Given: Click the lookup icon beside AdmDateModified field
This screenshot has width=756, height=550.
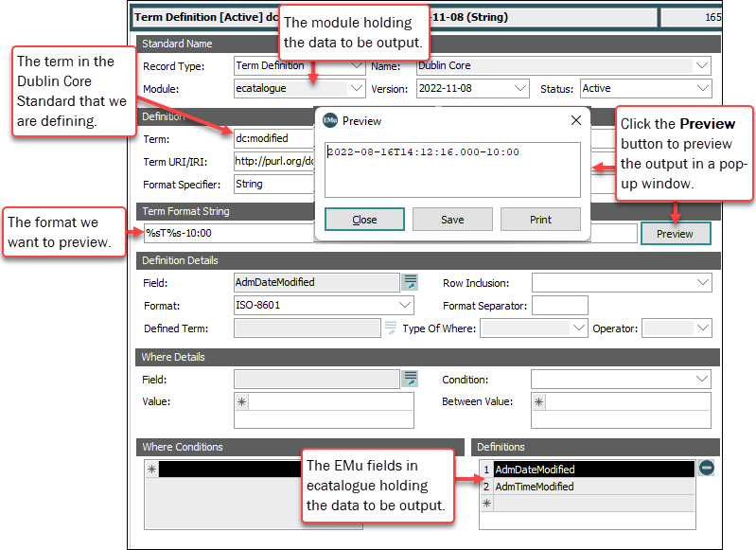Looking at the screenshot, I should point(411,281).
